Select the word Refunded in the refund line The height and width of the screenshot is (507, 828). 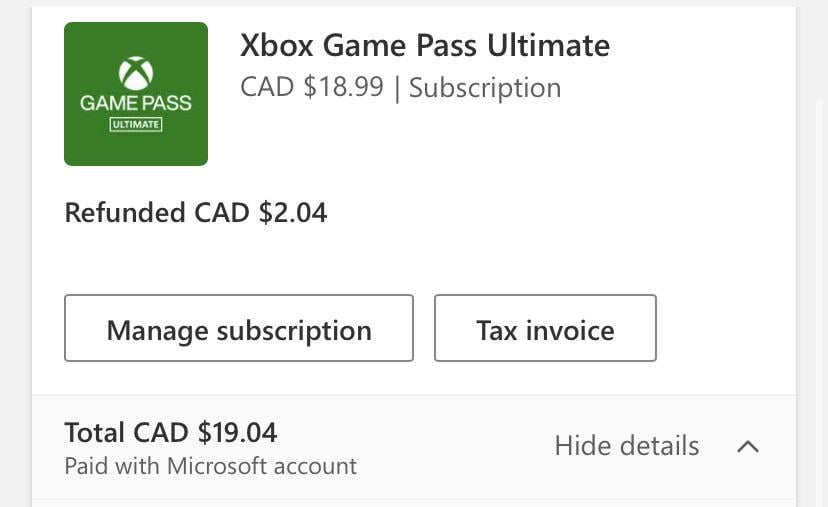pyautogui.click(x=125, y=212)
